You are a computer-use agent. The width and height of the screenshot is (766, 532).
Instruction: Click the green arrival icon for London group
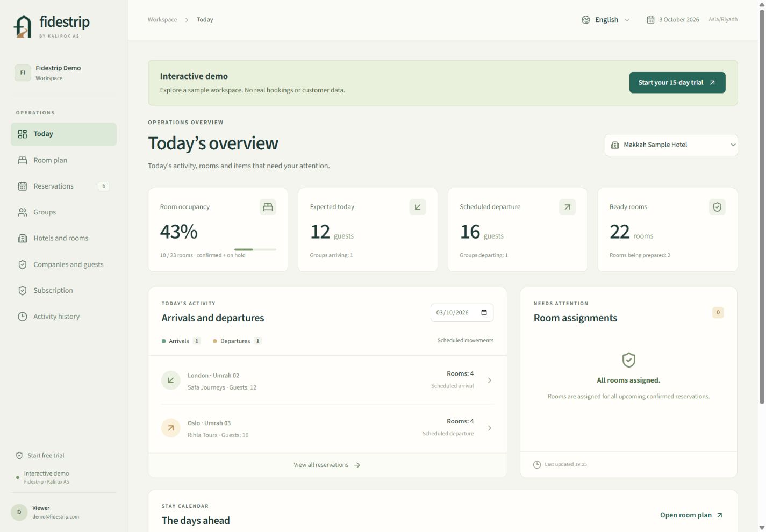tap(171, 380)
